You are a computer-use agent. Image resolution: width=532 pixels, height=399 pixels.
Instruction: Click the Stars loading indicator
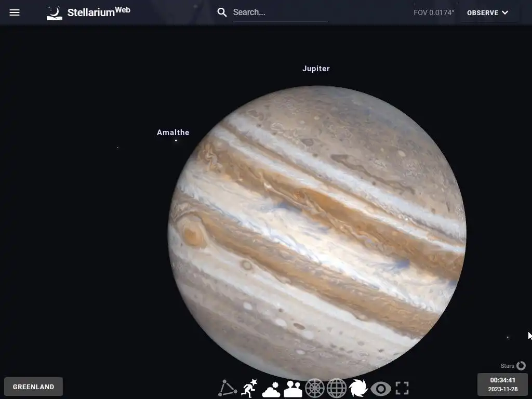click(x=513, y=366)
